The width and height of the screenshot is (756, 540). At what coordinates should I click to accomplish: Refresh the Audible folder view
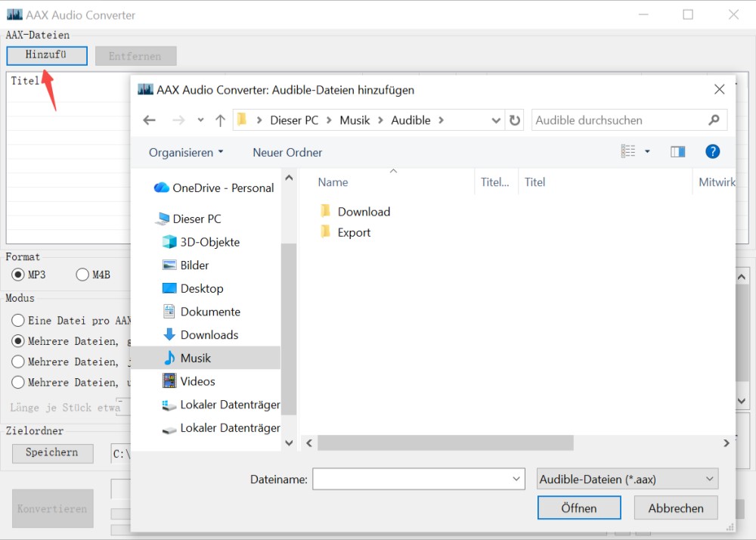515,120
